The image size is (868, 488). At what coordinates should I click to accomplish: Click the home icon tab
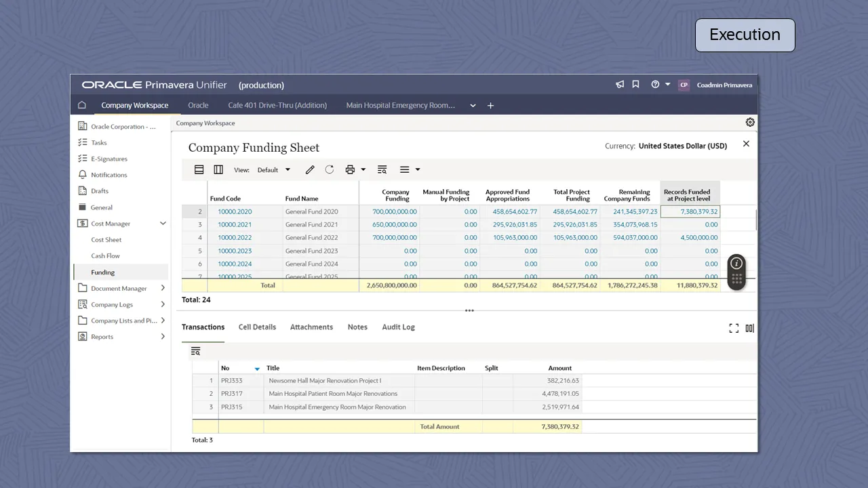point(82,105)
